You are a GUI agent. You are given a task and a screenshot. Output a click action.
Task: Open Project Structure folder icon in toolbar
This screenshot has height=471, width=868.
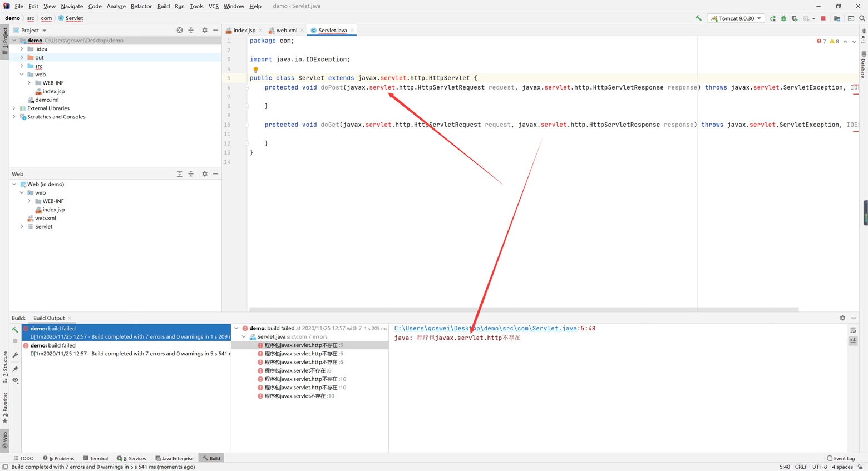(837, 18)
